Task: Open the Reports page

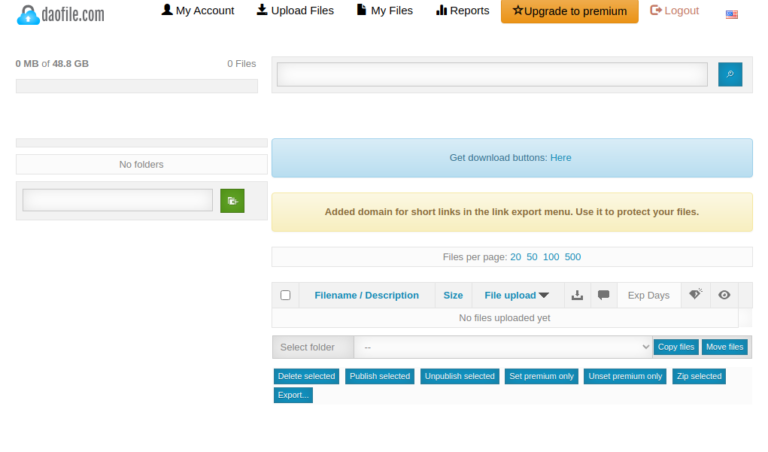Action: click(x=463, y=11)
